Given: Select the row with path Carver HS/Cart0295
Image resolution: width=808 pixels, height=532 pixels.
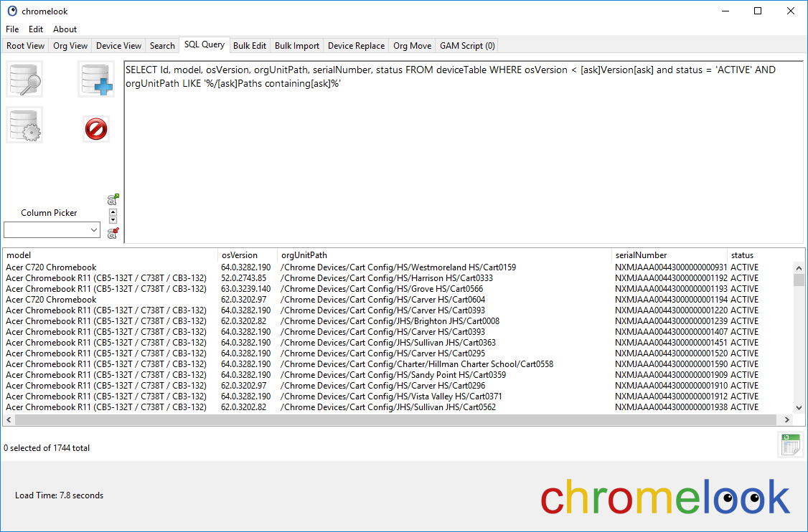Looking at the screenshot, I should click(x=398, y=353).
